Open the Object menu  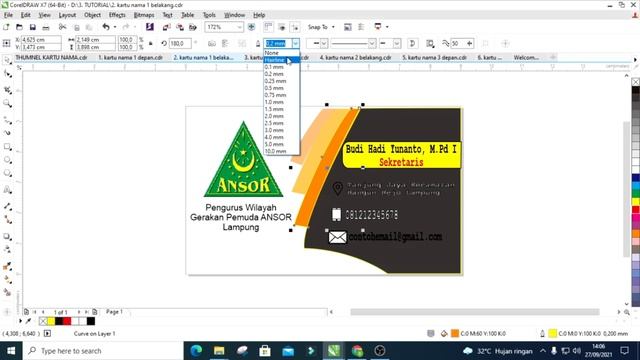92,15
